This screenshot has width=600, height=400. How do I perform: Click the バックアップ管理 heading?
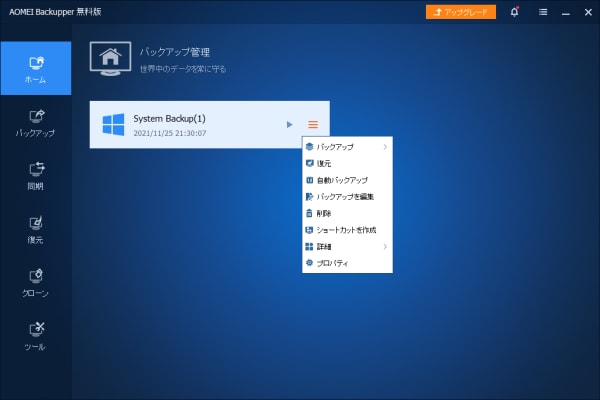(x=175, y=52)
